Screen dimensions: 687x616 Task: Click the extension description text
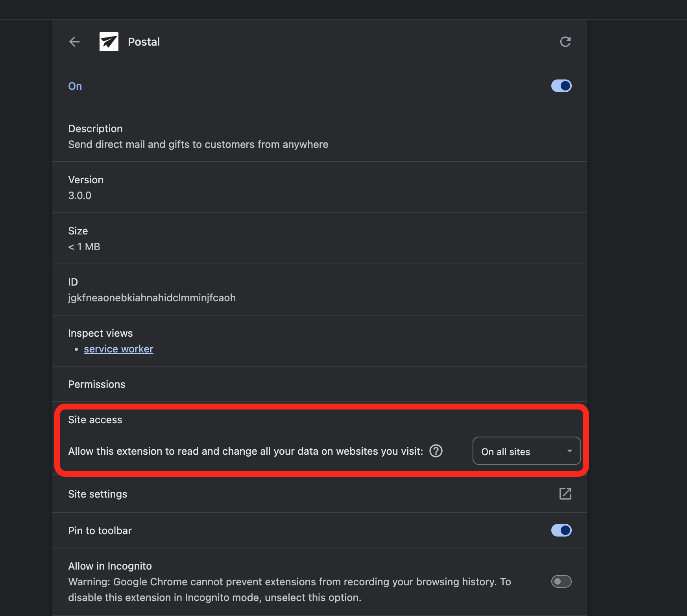pyautogui.click(x=198, y=144)
